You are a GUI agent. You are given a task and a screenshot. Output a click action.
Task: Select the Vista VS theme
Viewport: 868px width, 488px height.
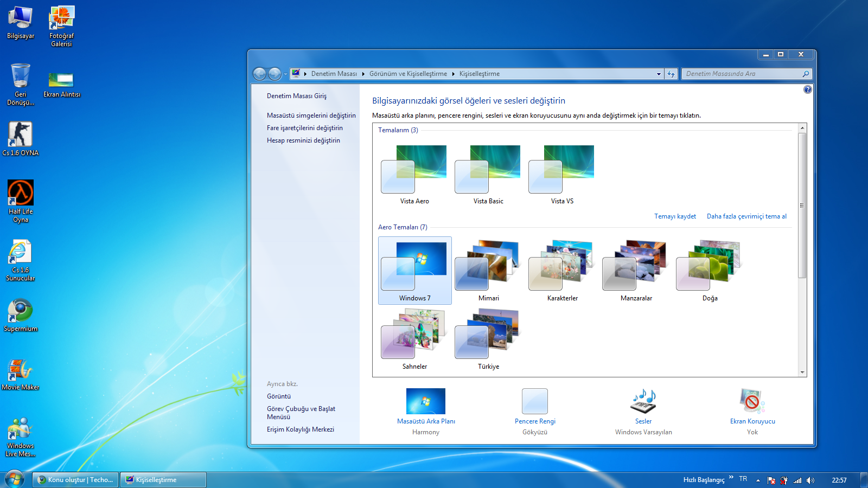(562, 175)
